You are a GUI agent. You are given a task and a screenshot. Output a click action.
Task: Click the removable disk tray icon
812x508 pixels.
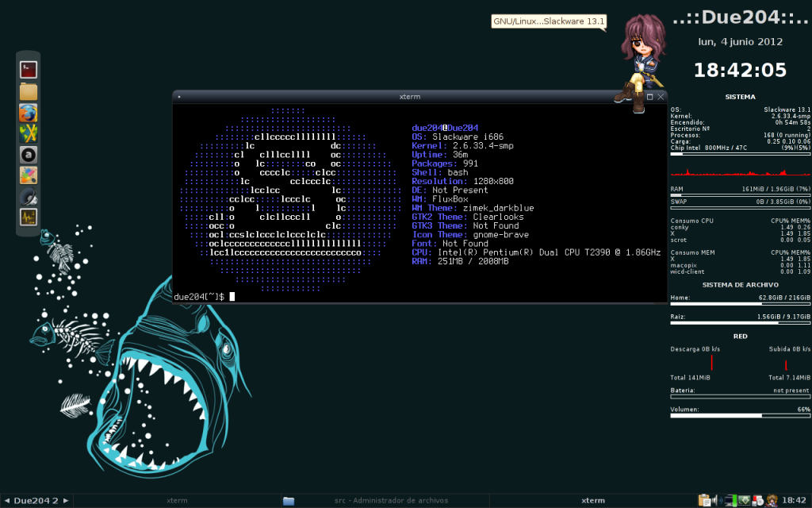pos(758,500)
